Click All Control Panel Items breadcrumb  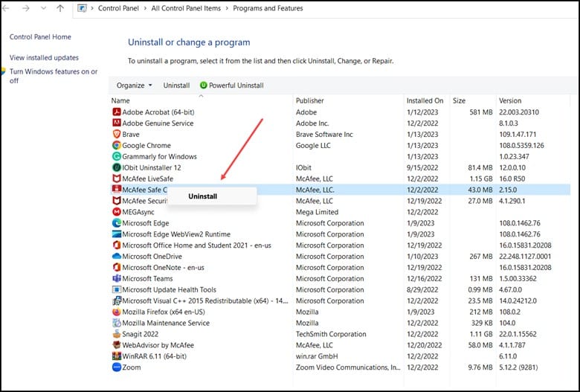(186, 8)
